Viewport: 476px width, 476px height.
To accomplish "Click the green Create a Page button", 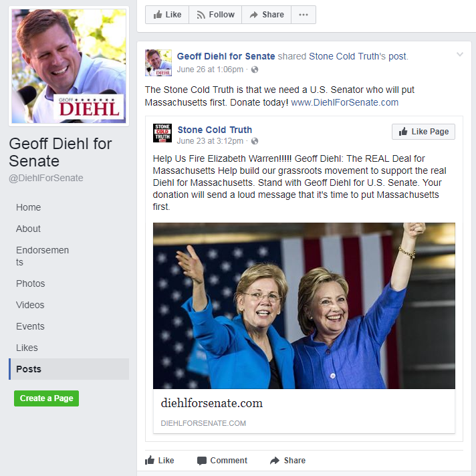I will pyautogui.click(x=46, y=398).
